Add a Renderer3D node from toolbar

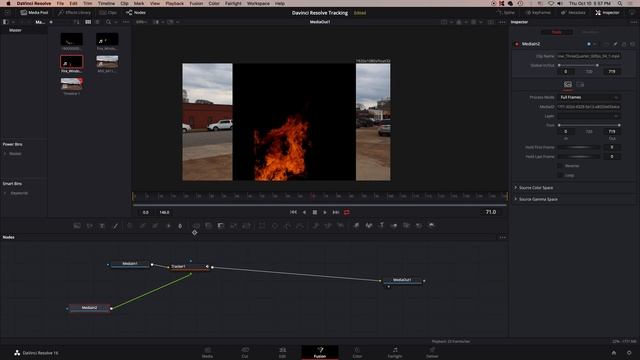click(431, 226)
